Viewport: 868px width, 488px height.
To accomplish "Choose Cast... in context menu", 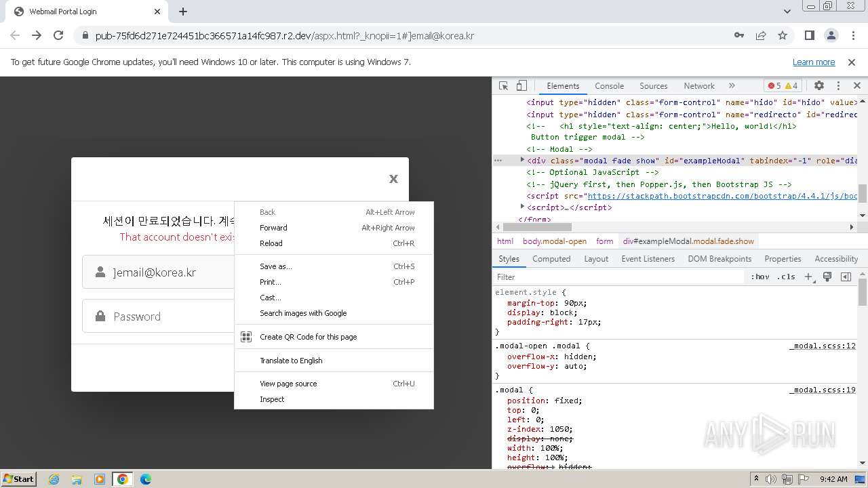I will (334, 298).
